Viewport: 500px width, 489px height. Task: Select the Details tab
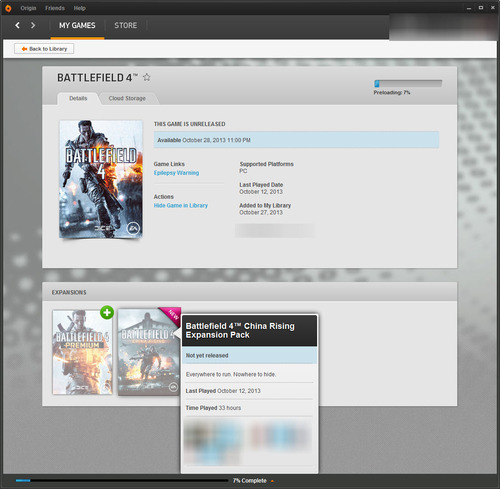coord(78,98)
